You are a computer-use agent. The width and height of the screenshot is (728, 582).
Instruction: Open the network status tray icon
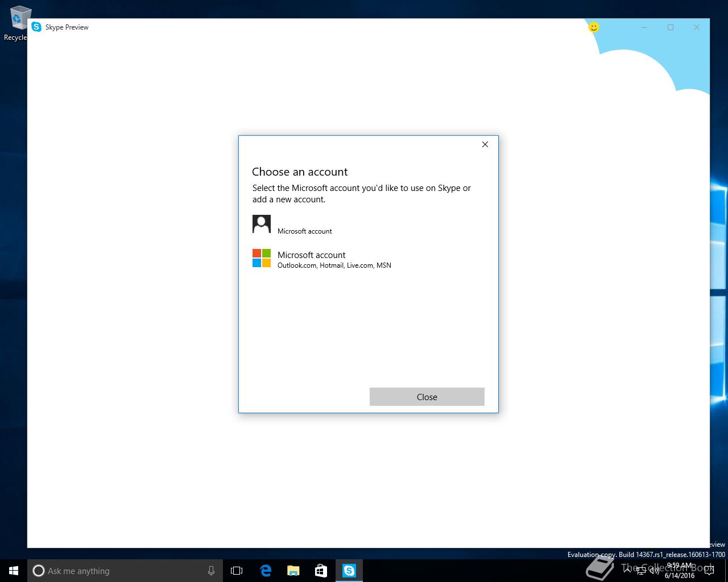pos(640,571)
